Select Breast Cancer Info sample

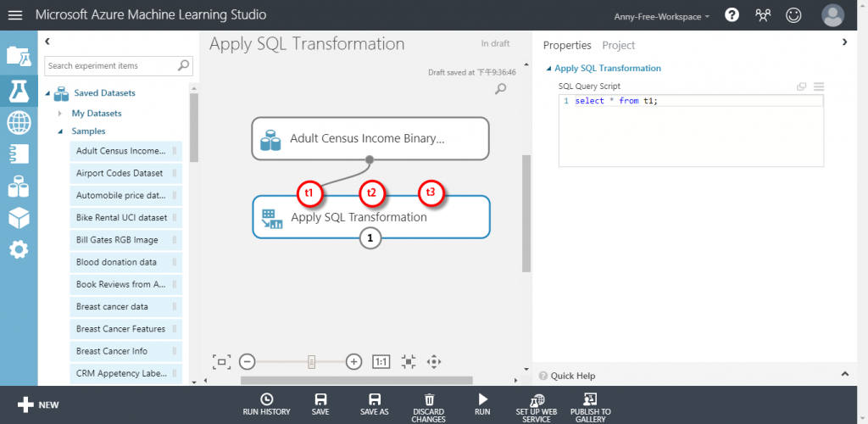[125, 351]
